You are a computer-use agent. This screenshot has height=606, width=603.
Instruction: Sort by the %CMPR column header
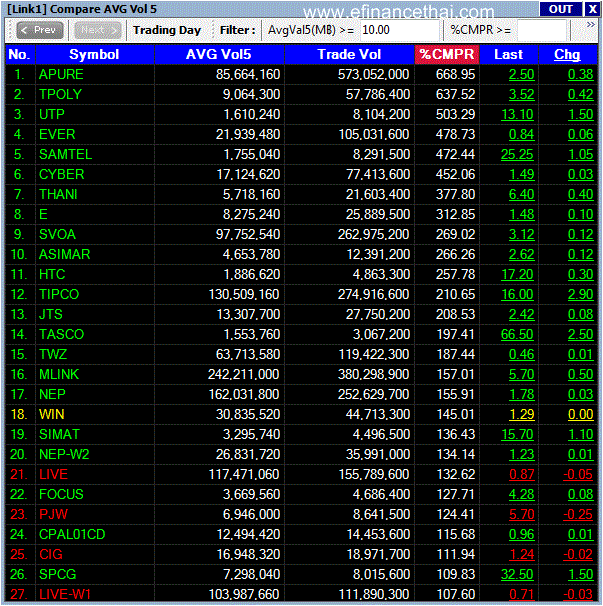coord(447,54)
